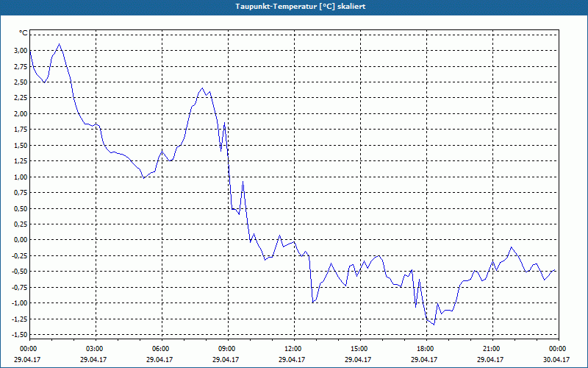
Task: Click the 15:00 time marker on the axis
Action: click(359, 348)
